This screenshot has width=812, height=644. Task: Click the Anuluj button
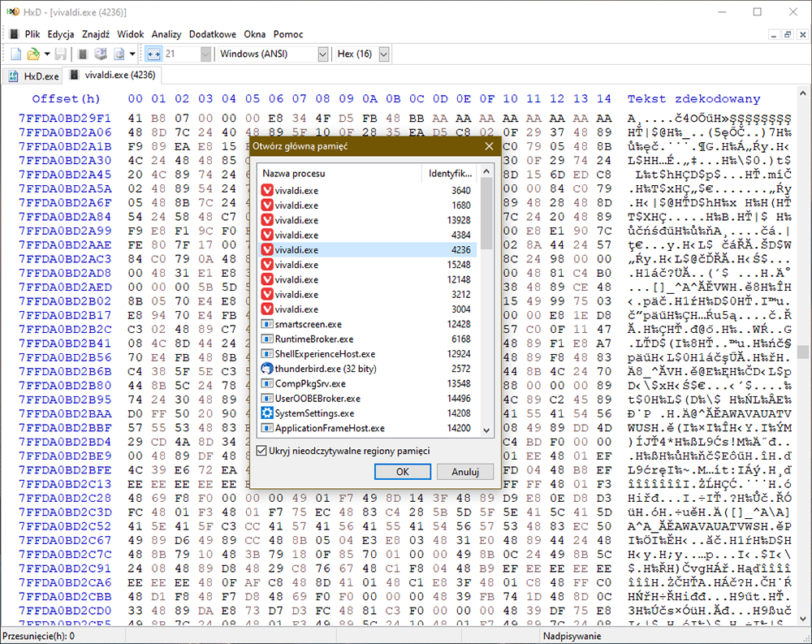pyautogui.click(x=465, y=472)
